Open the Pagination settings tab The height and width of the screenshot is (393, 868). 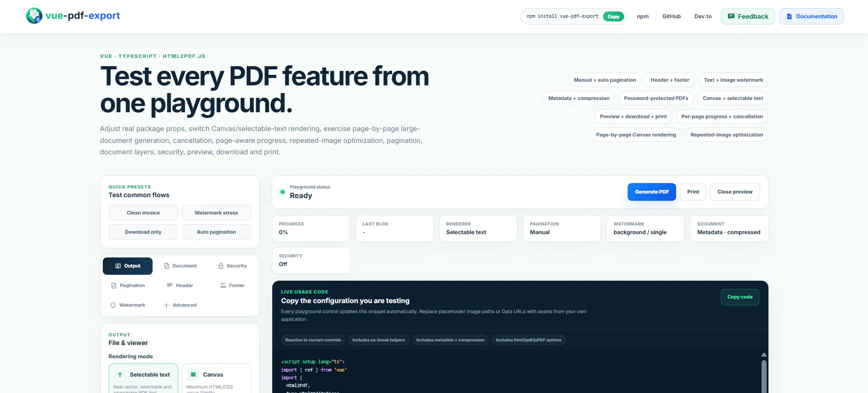tap(127, 285)
